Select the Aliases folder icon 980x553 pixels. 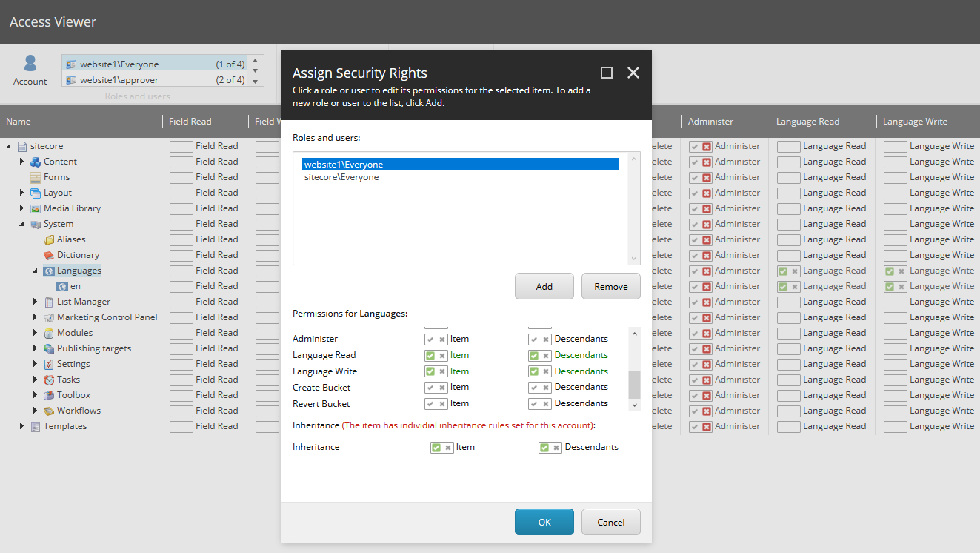click(49, 239)
